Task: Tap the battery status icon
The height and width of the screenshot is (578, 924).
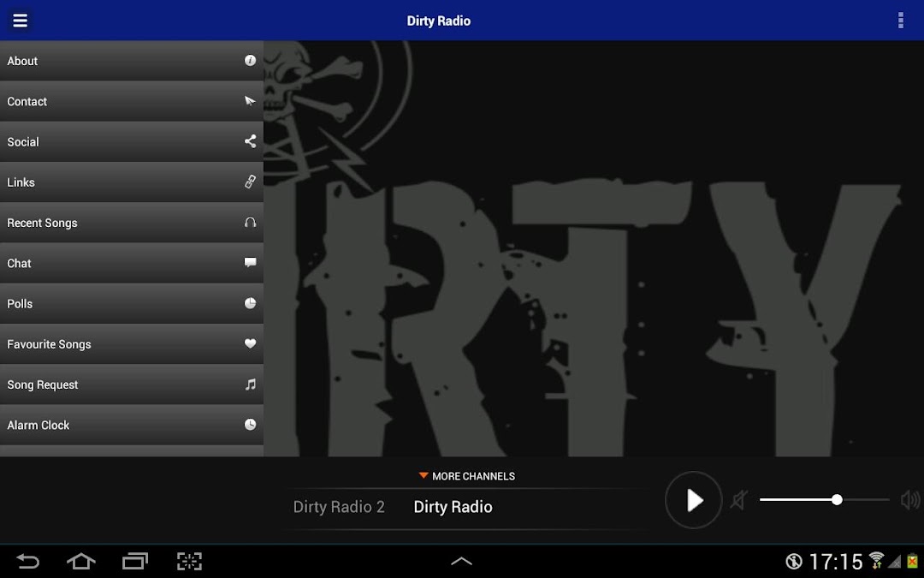Action: (912, 561)
